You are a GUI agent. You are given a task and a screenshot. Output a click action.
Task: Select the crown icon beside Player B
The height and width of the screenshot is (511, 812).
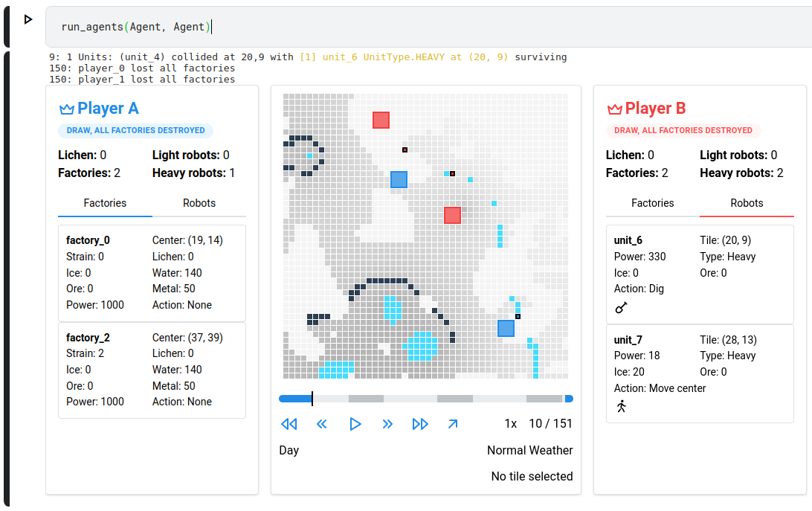(x=614, y=108)
